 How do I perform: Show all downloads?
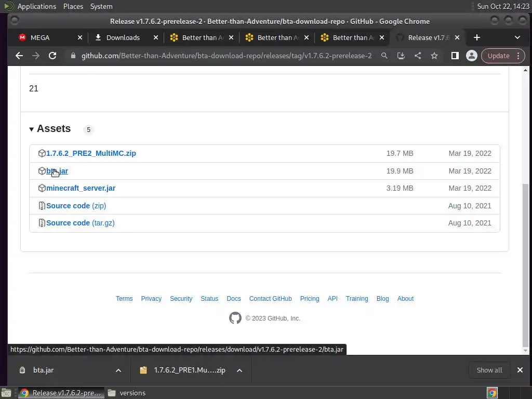(489, 370)
